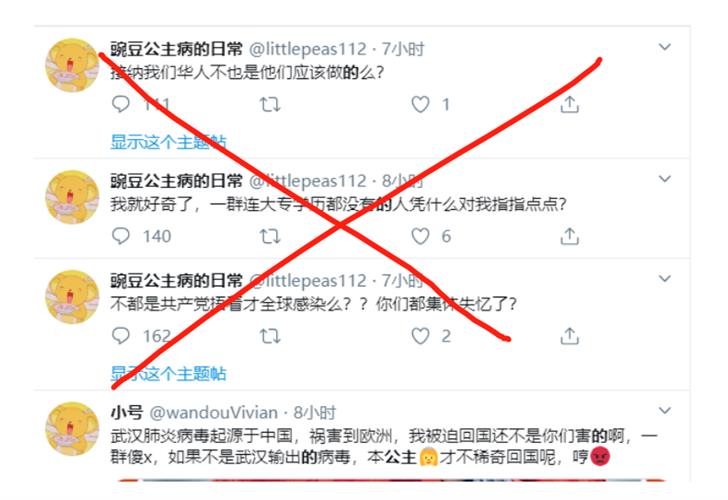
Task: Retweet the tweet about 大专学历
Action: pyautogui.click(x=270, y=236)
